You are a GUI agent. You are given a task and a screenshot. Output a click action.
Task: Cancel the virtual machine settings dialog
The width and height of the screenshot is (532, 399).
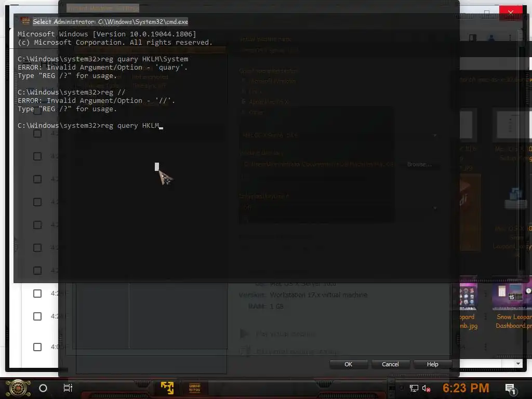click(x=390, y=364)
